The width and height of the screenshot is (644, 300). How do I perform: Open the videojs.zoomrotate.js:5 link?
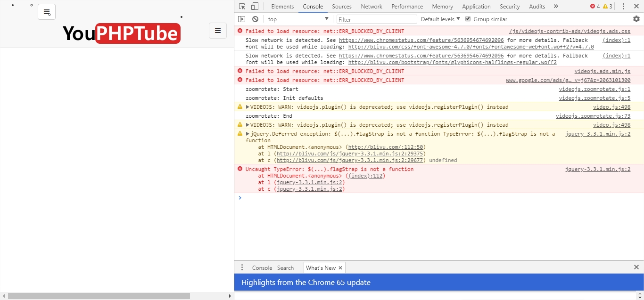tap(594, 98)
